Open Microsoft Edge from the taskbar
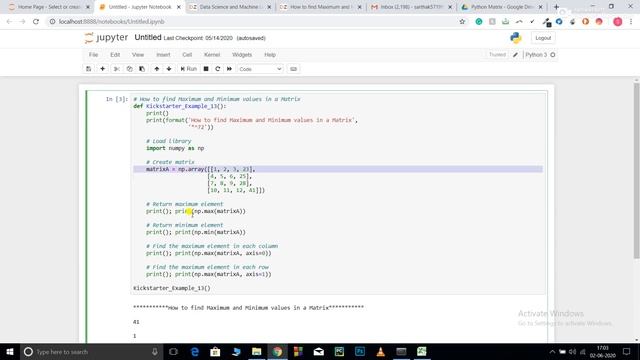Image resolution: width=640 pixels, height=360 pixels. pyautogui.click(x=195, y=351)
